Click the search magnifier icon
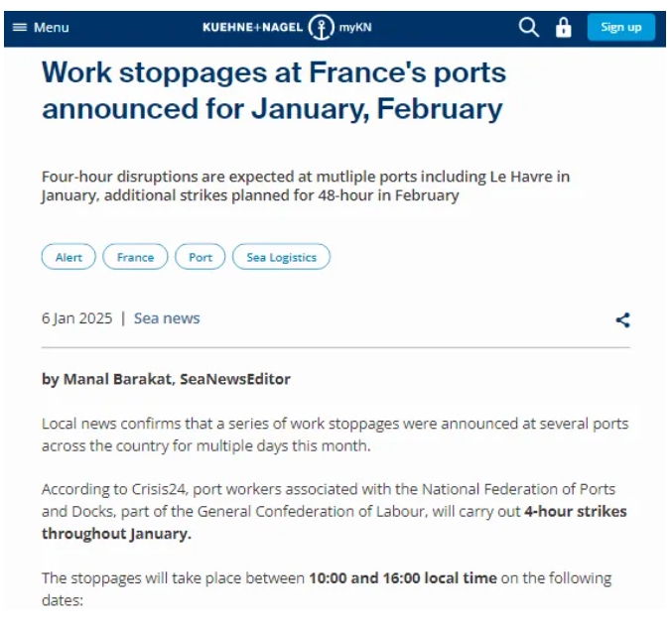Screen dimensions: 672x625 tap(528, 28)
